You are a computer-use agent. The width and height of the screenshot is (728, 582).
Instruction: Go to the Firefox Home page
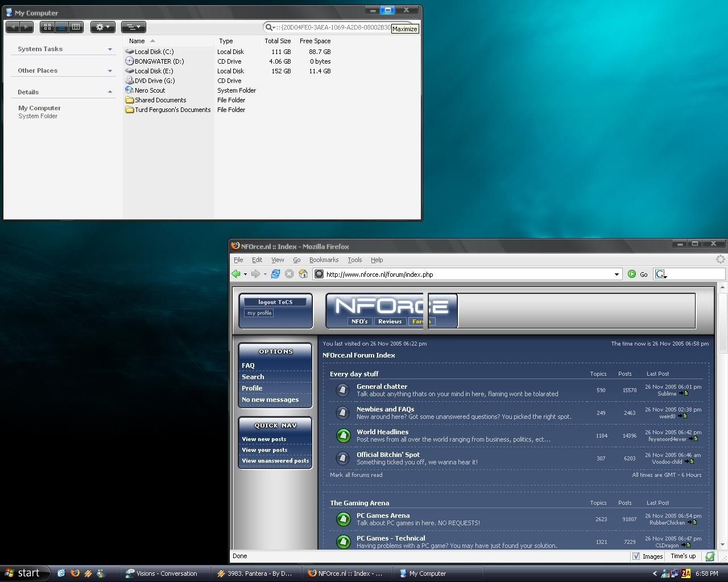click(x=303, y=274)
